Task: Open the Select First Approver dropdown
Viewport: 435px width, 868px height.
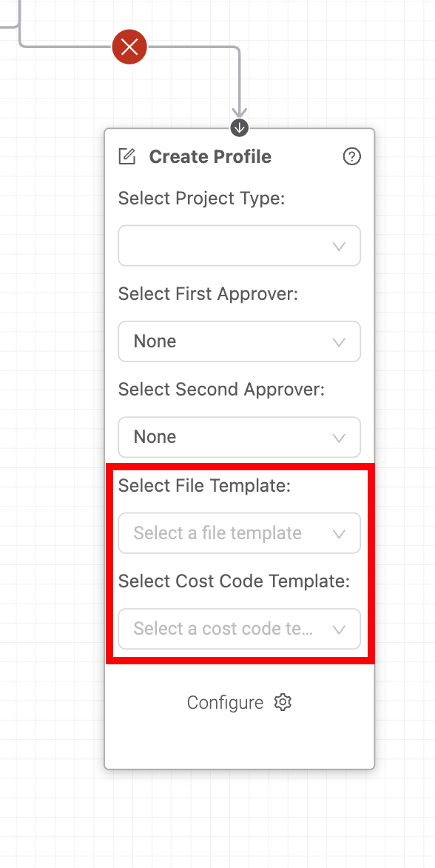Action: [240, 341]
